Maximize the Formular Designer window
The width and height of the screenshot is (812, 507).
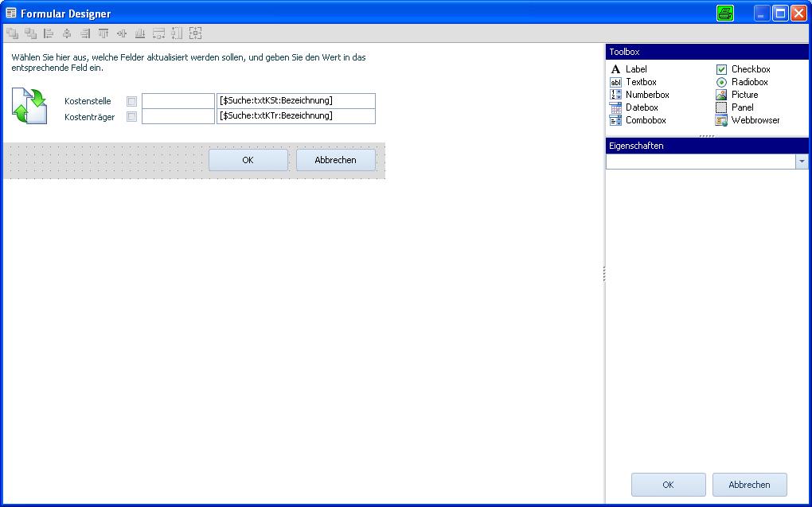click(x=780, y=14)
